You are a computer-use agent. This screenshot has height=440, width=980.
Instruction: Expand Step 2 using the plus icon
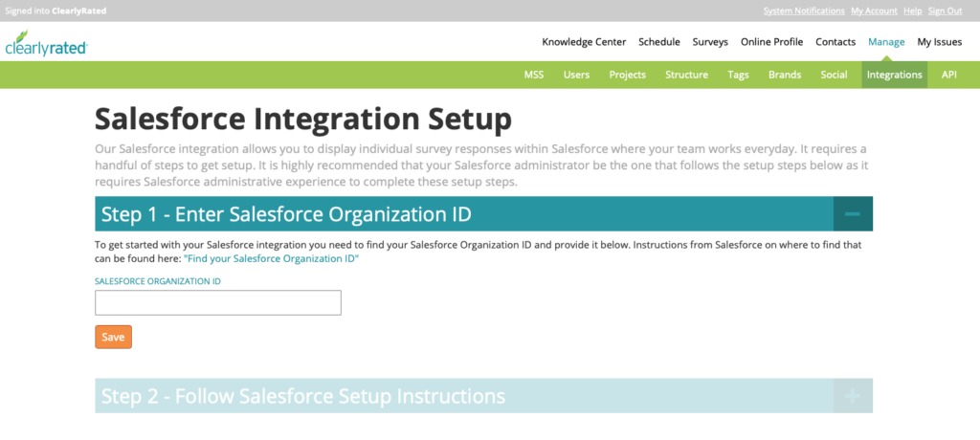point(853,396)
